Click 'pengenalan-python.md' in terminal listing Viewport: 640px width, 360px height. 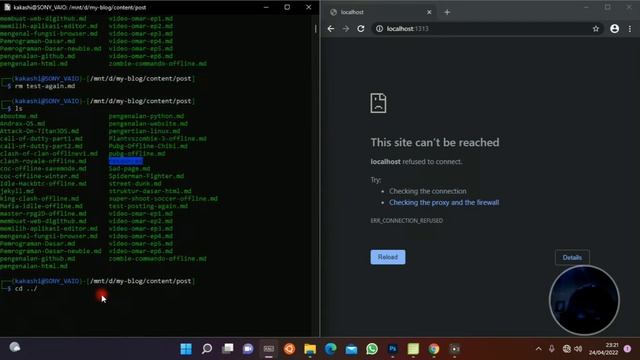(x=146, y=116)
